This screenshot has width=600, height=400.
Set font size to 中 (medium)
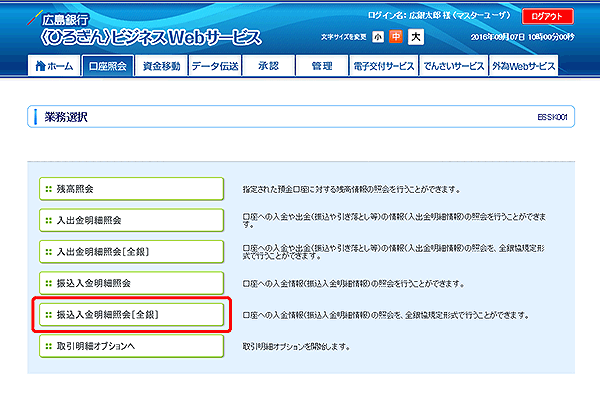click(396, 37)
